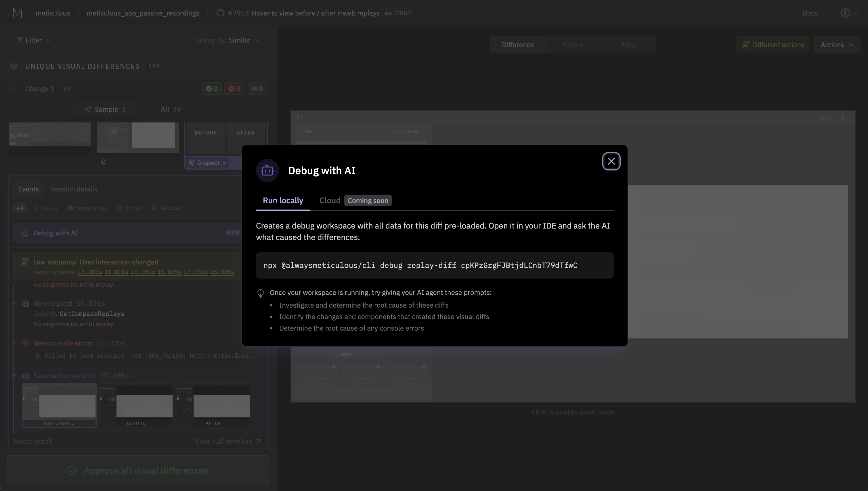Switch to the Session details tab

(74, 189)
